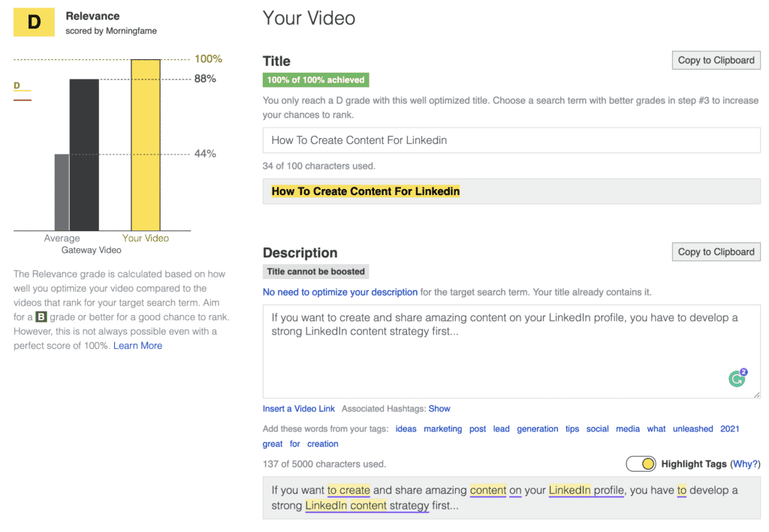Click the dark Gateway Video bar in chart
This screenshot has height=532, width=769.
(x=83, y=154)
